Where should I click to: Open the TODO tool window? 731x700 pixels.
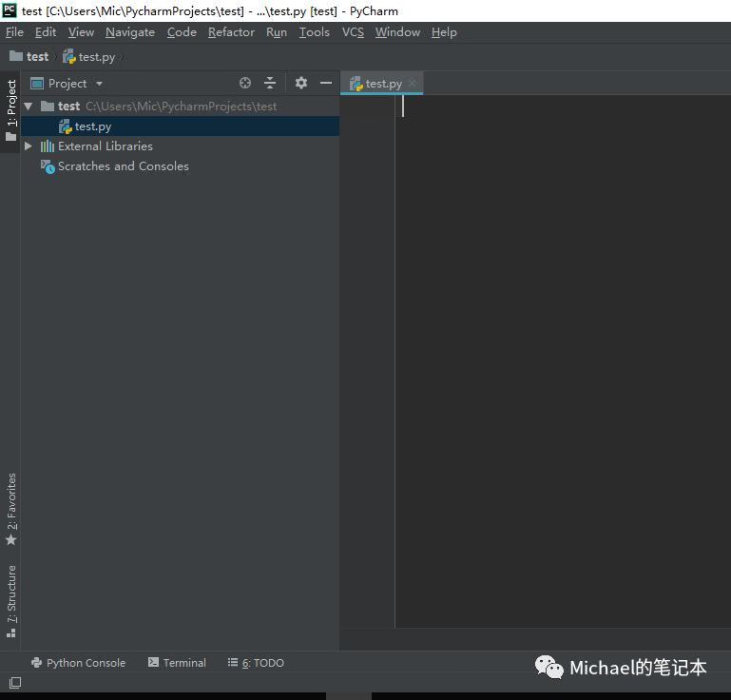click(x=256, y=663)
